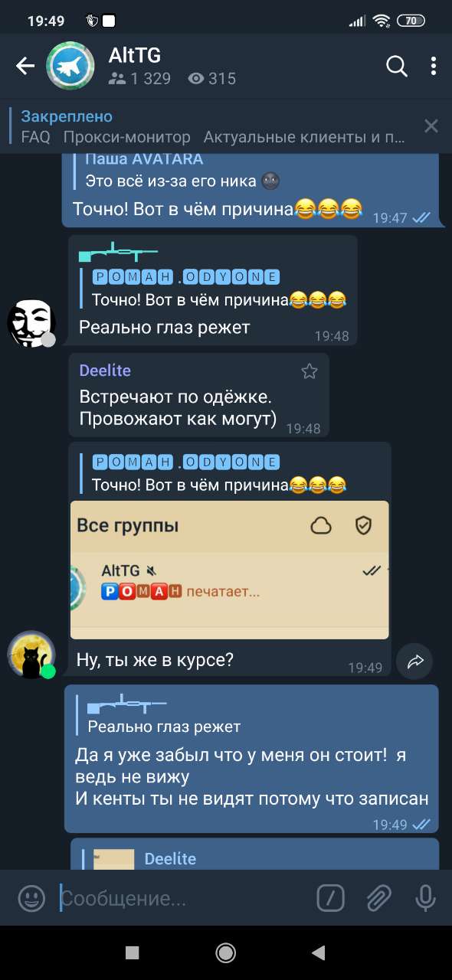This screenshot has width=452, height=980.
Task: Tap the back arrow in chat header
Action: tap(25, 67)
